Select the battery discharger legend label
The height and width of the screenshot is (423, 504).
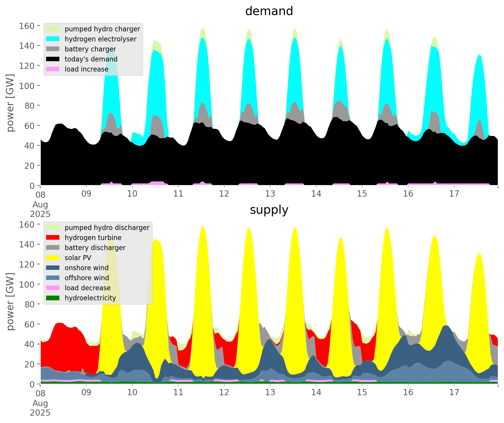(95, 248)
